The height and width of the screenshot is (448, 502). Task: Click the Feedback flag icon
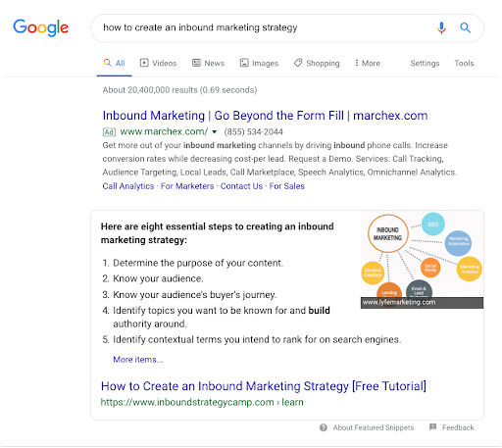(432, 426)
